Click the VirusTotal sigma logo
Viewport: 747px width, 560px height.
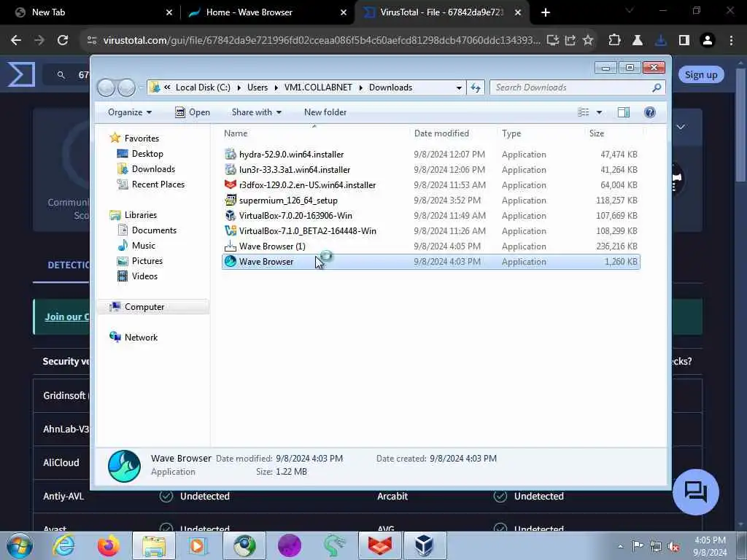[21, 75]
